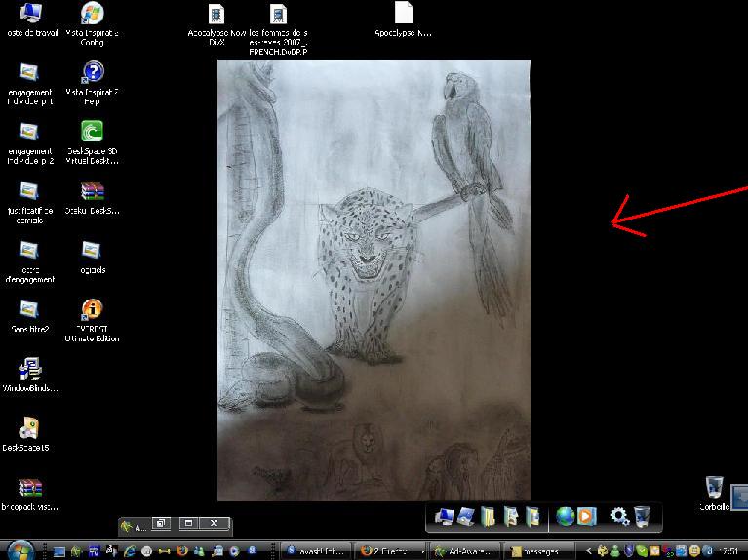Click the blue shield tray icon
748x560 pixels.
point(629,551)
